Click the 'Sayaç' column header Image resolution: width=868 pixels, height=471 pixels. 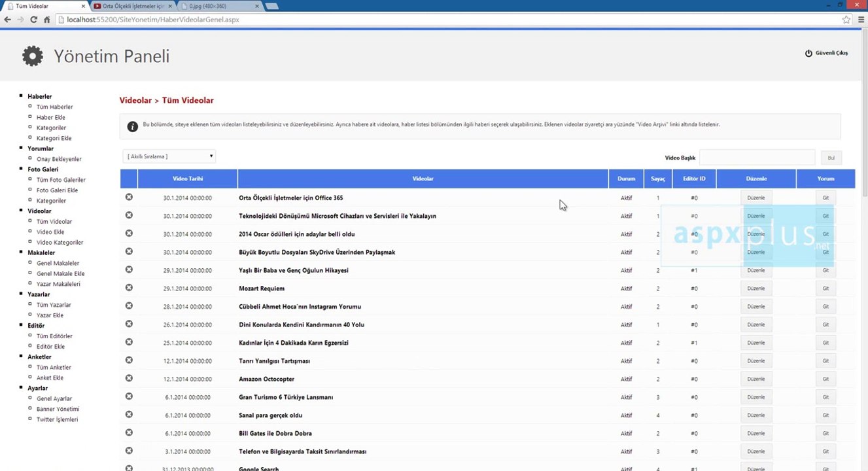pos(658,179)
